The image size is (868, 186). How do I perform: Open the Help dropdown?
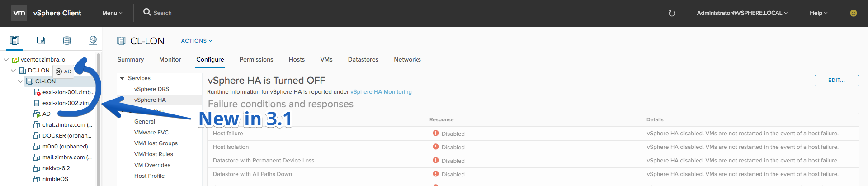818,13
